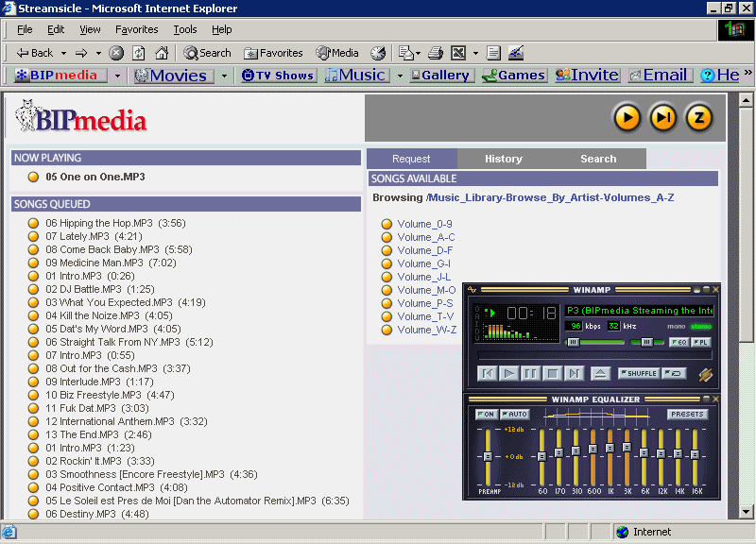Click the Winamp lightning bolt logo icon
756x544 pixels.
(x=705, y=374)
